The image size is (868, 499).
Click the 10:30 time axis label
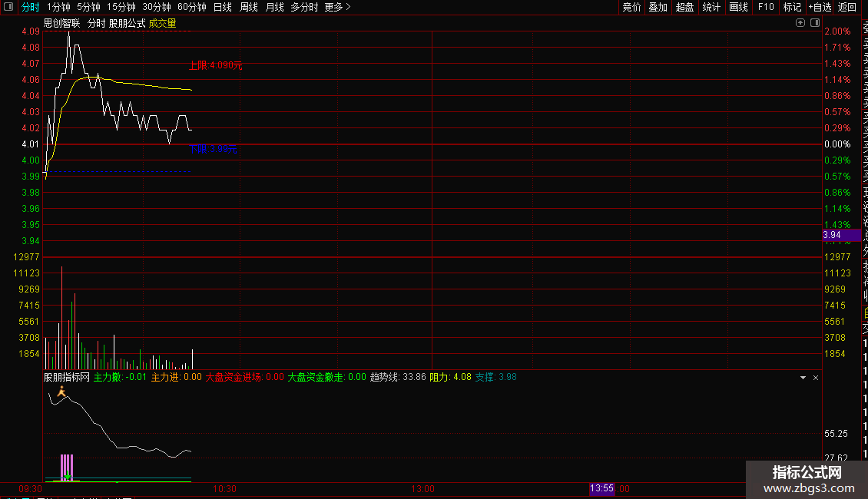[x=225, y=489]
